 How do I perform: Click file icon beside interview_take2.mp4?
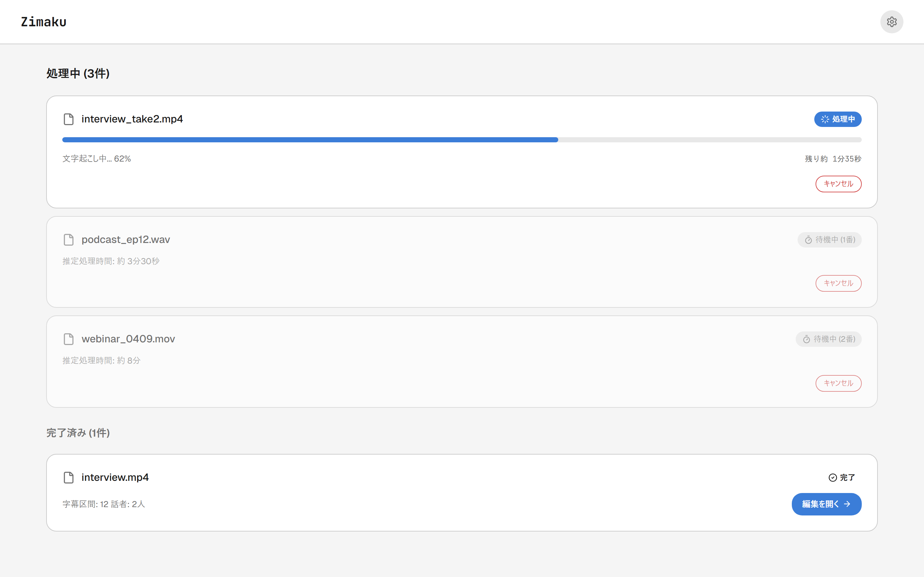(x=69, y=119)
